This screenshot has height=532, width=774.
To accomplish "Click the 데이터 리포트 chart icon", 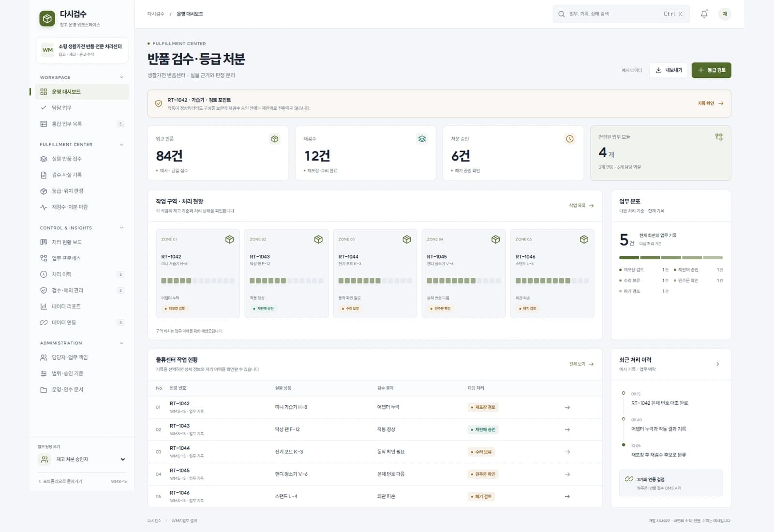I will coord(44,306).
